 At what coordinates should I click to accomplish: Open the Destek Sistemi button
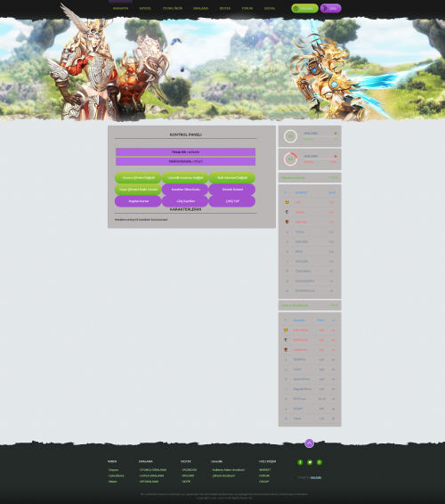pyautogui.click(x=232, y=190)
